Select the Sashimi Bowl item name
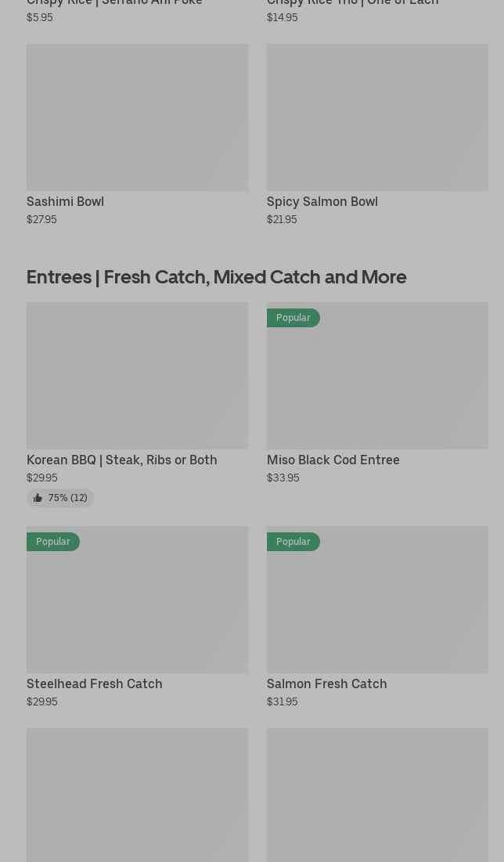Image resolution: width=504 pixels, height=862 pixels. 65,201
